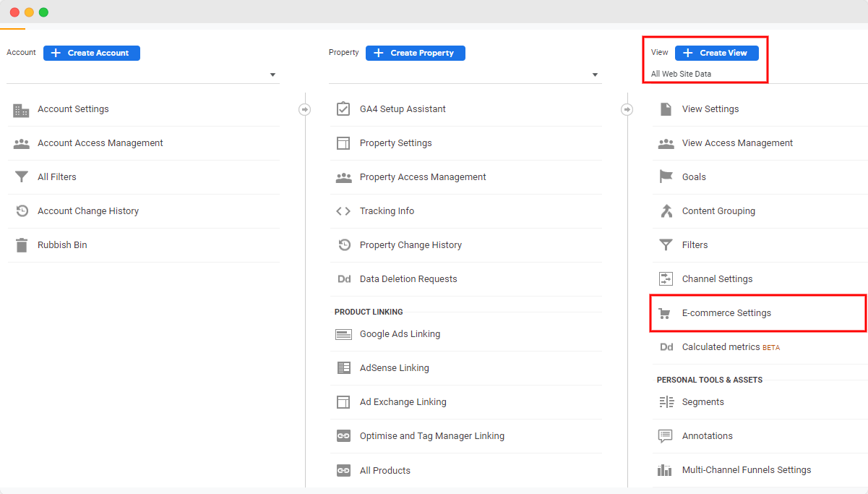Viewport: 868px width, 494px height.
Task: Open Annotations via the speech bubble icon
Action: (665, 435)
